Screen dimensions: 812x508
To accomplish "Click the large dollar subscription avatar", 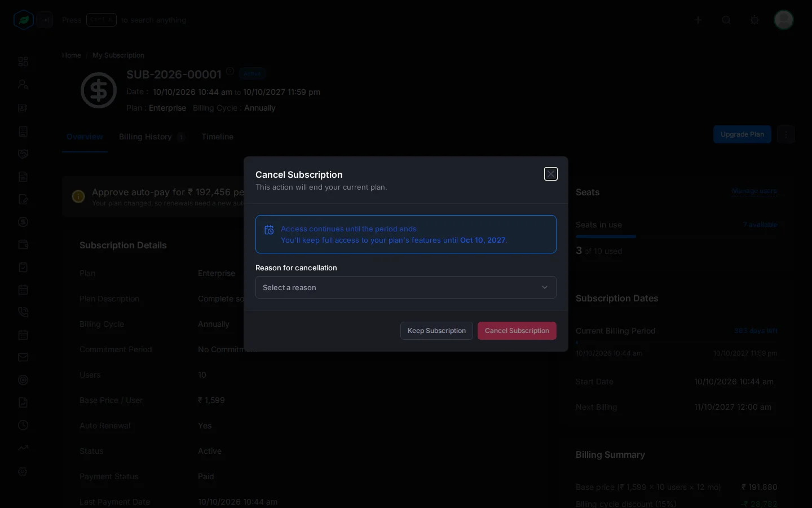I will click(x=99, y=90).
